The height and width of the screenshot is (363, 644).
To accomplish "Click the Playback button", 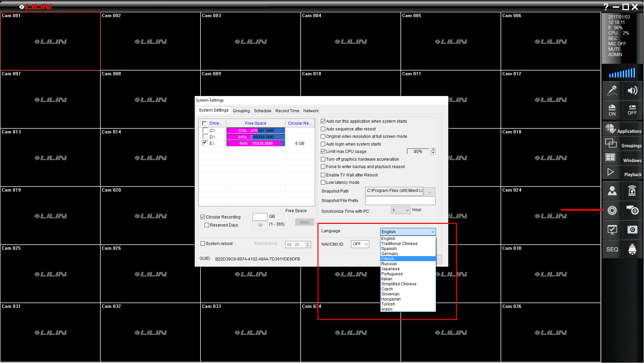I will (622, 173).
